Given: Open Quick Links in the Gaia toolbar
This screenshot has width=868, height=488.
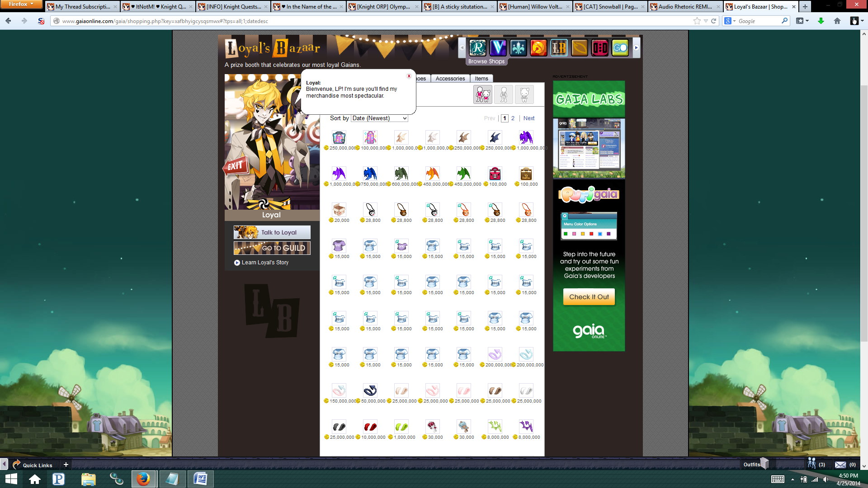Looking at the screenshot, I should 33,465.
